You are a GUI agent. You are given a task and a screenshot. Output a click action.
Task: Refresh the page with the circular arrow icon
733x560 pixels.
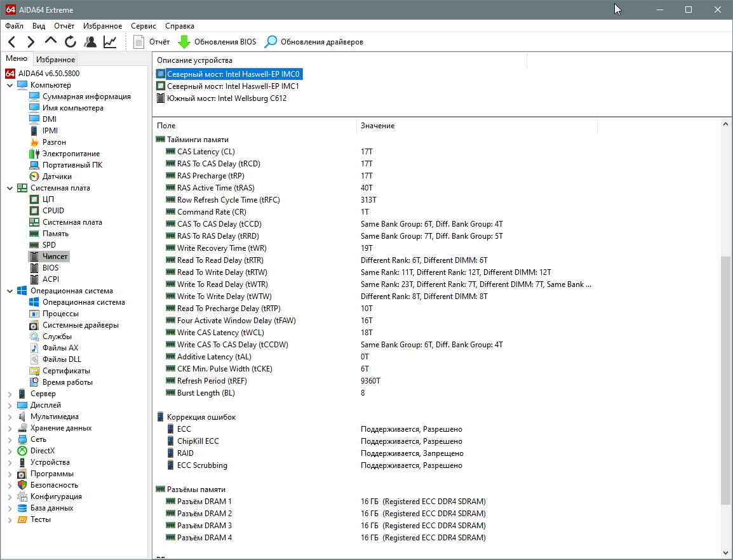[70, 42]
